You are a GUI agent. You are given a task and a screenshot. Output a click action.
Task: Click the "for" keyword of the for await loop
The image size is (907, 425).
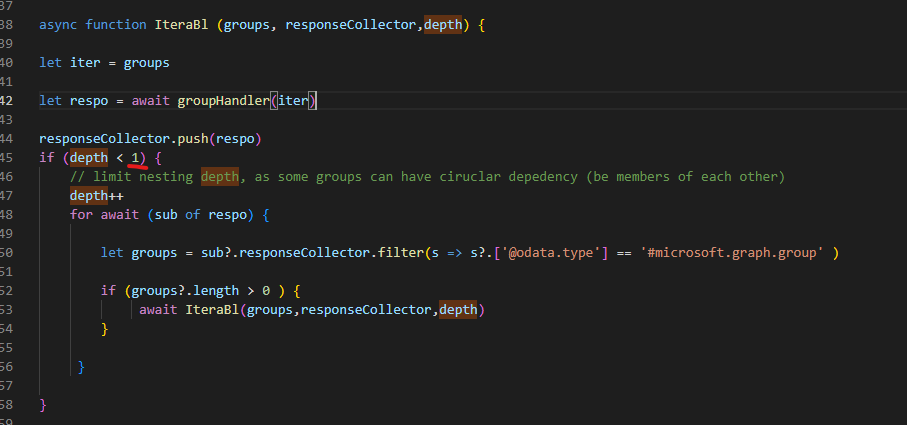(x=82, y=215)
